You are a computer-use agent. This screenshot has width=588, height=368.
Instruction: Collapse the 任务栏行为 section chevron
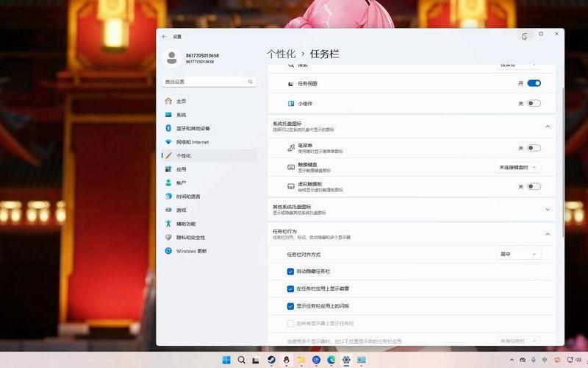(x=548, y=234)
